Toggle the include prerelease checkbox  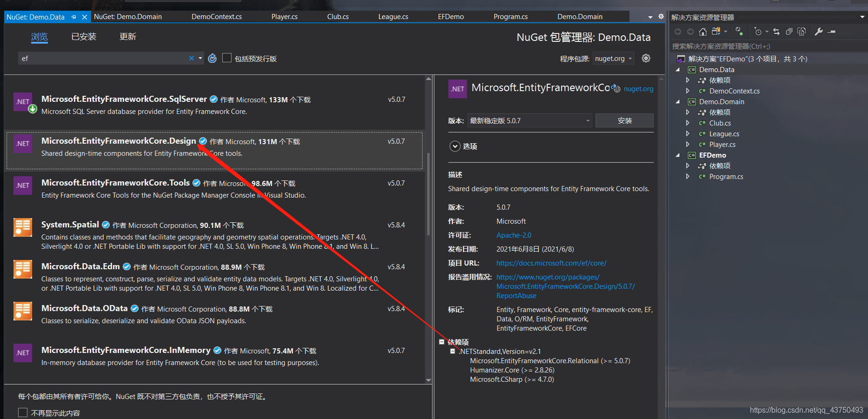pos(227,58)
